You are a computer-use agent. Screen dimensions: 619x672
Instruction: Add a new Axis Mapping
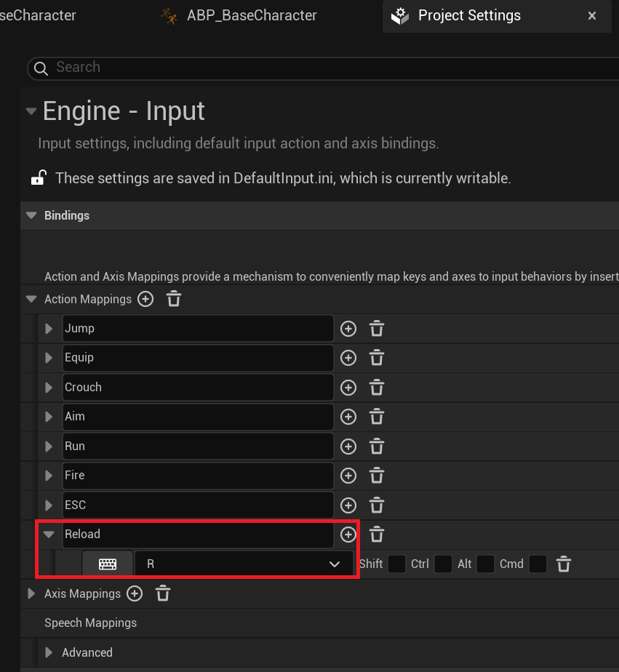(x=135, y=593)
